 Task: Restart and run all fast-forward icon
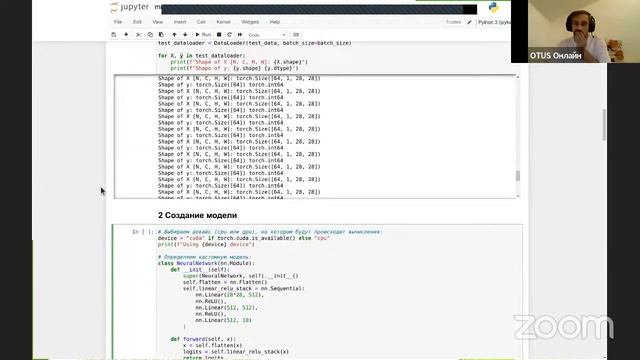240,35
